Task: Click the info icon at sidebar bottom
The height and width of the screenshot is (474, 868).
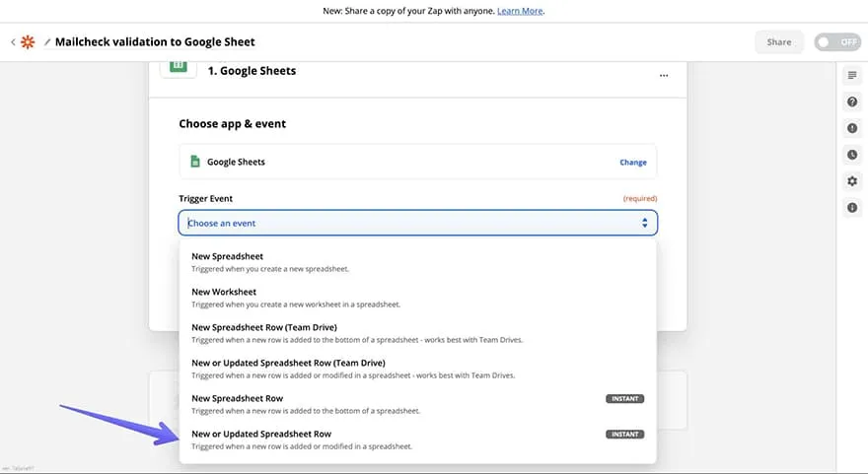Action: [x=852, y=208]
